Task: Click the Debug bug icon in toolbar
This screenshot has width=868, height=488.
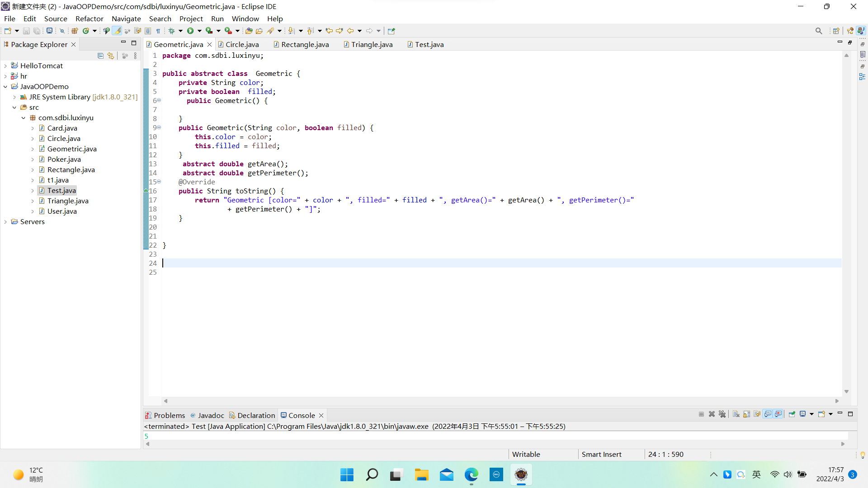Action: pos(172,31)
